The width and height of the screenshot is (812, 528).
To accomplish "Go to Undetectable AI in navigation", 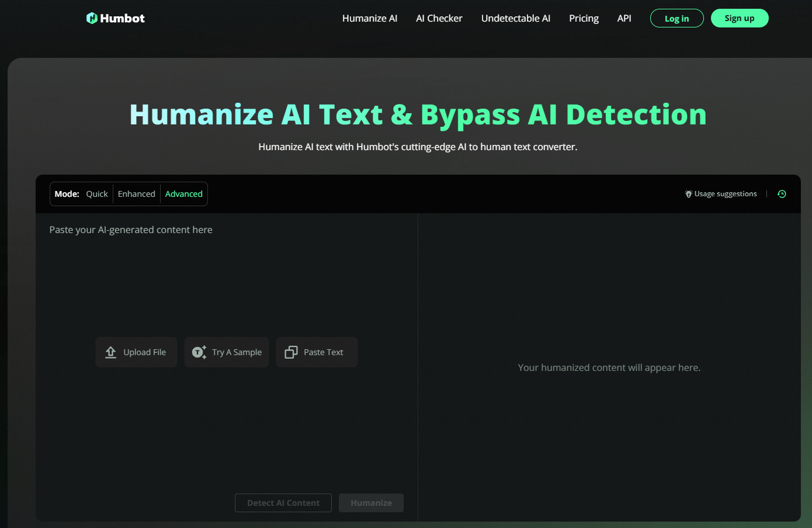I will click(x=516, y=18).
